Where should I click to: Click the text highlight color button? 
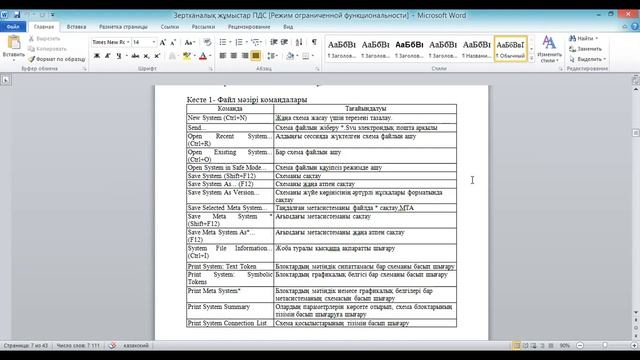pyautogui.click(x=187, y=56)
